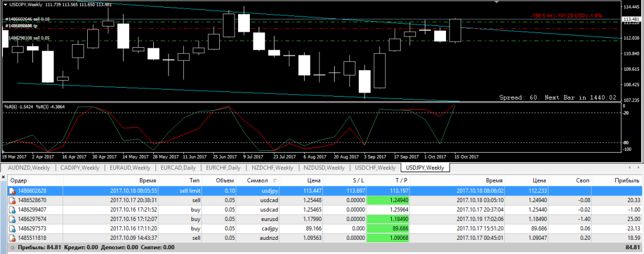
Task: Click the total profit 84.81 at the right
Action: tap(633, 248)
